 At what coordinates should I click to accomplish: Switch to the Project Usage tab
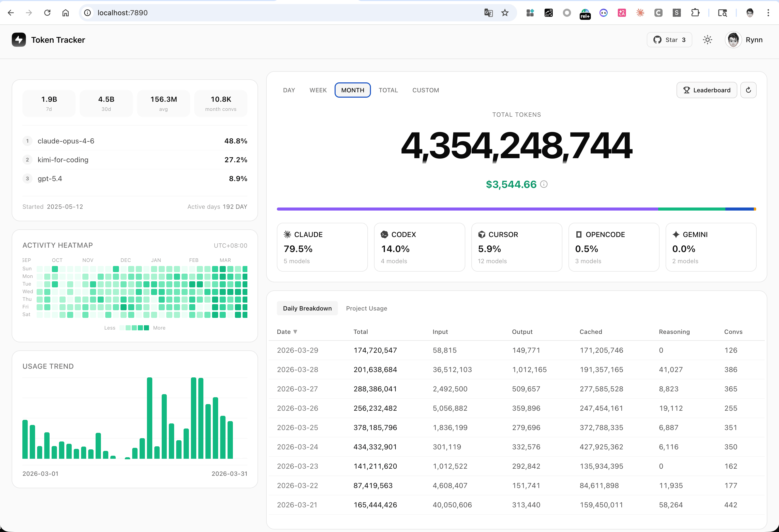[x=366, y=308]
